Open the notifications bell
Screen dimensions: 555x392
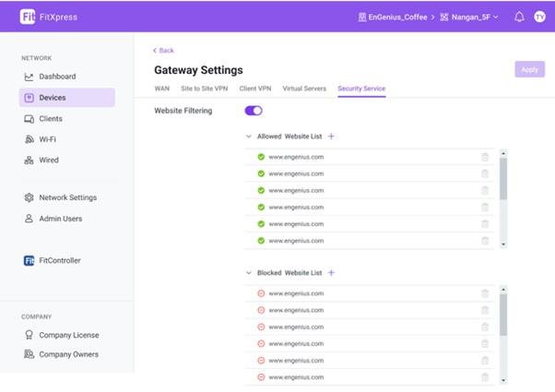point(519,17)
